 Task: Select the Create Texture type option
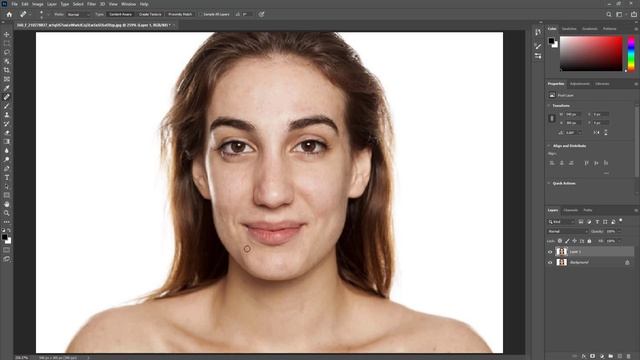tap(150, 14)
